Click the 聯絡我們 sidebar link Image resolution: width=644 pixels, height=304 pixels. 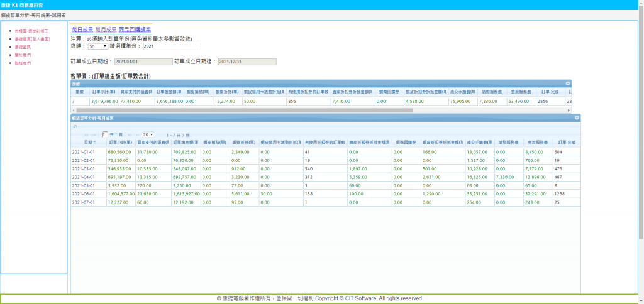23,63
